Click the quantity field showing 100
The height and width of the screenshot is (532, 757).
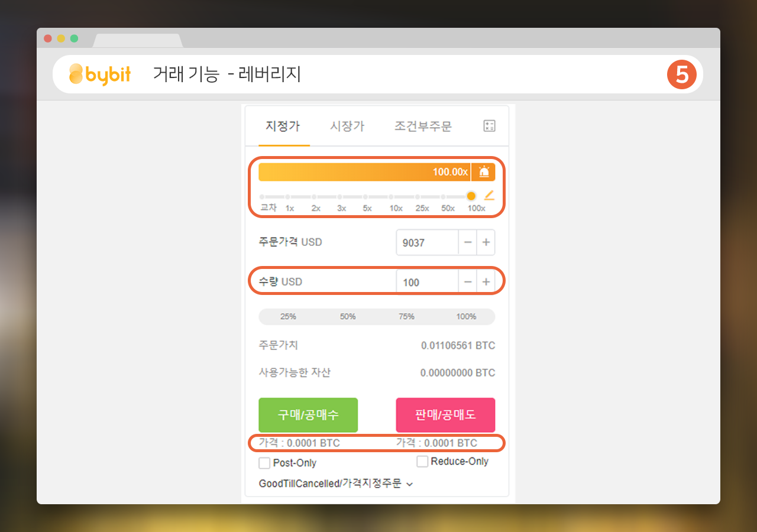428,282
